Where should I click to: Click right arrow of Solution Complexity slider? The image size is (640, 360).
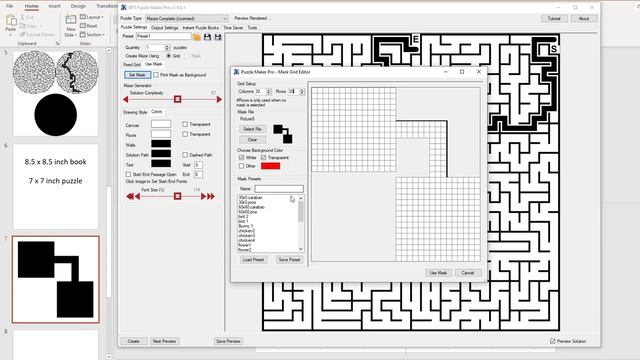(219, 99)
